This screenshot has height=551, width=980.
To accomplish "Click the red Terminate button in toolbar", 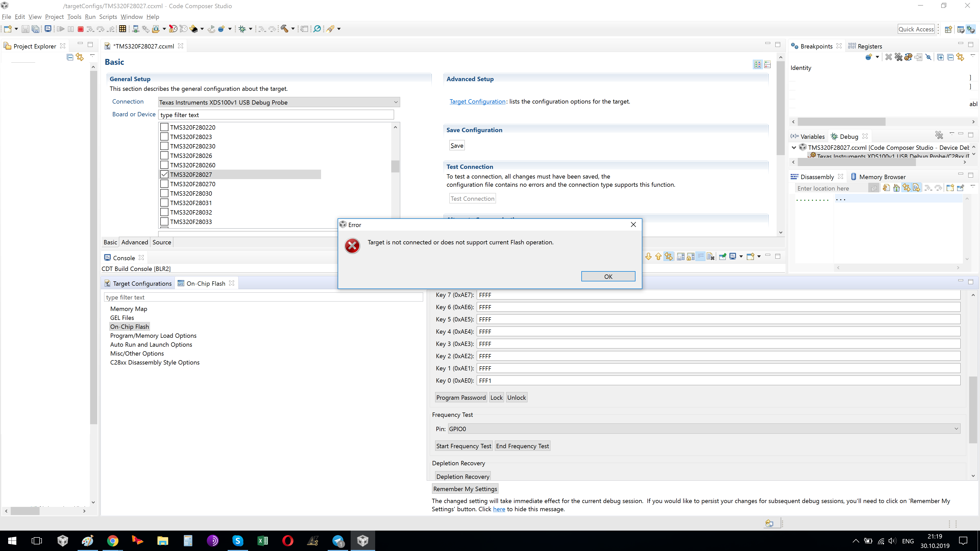I will pos(81,29).
